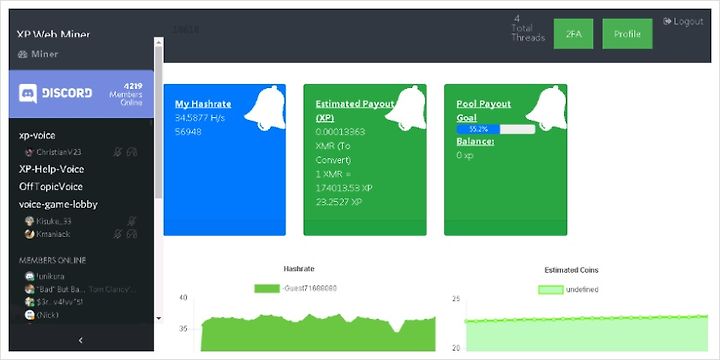Screen dimensions: 720x360
Task: Click the 35.2% payout progress bar
Action: click(x=495, y=129)
